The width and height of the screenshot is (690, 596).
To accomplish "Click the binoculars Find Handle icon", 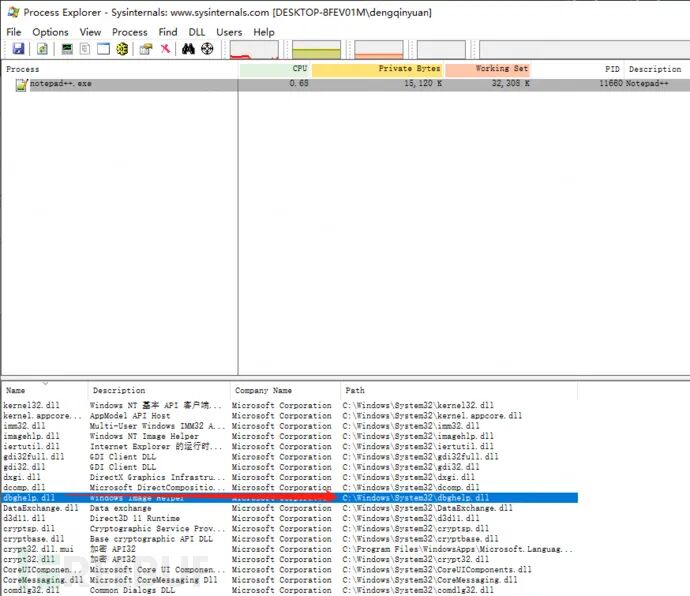I will (x=188, y=48).
